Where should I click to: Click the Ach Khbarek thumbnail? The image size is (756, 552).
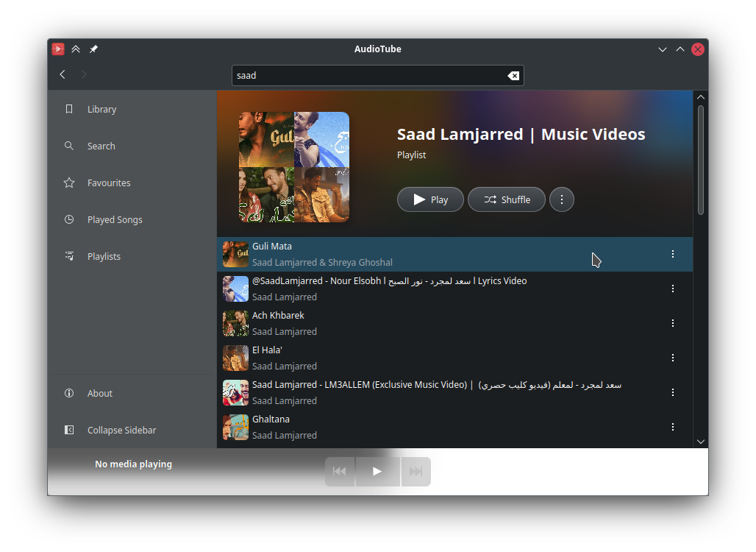pos(235,323)
